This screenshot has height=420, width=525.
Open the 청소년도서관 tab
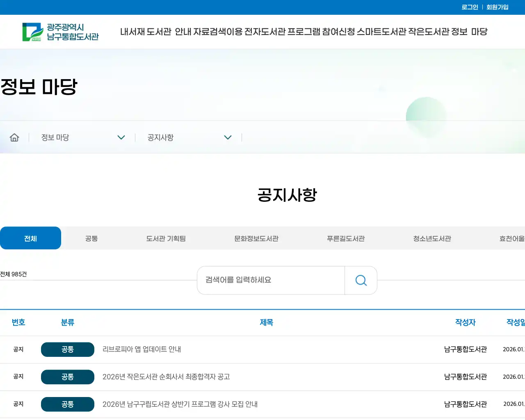click(432, 238)
